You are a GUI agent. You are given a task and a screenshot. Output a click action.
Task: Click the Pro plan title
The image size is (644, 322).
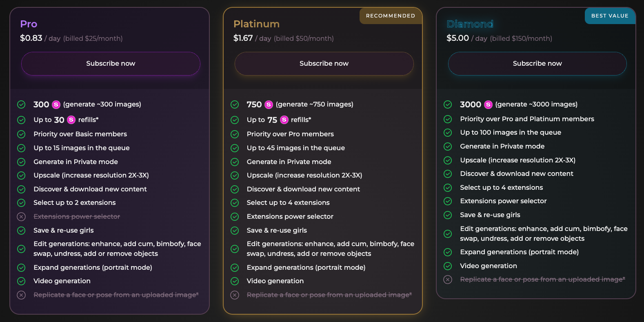click(x=29, y=24)
